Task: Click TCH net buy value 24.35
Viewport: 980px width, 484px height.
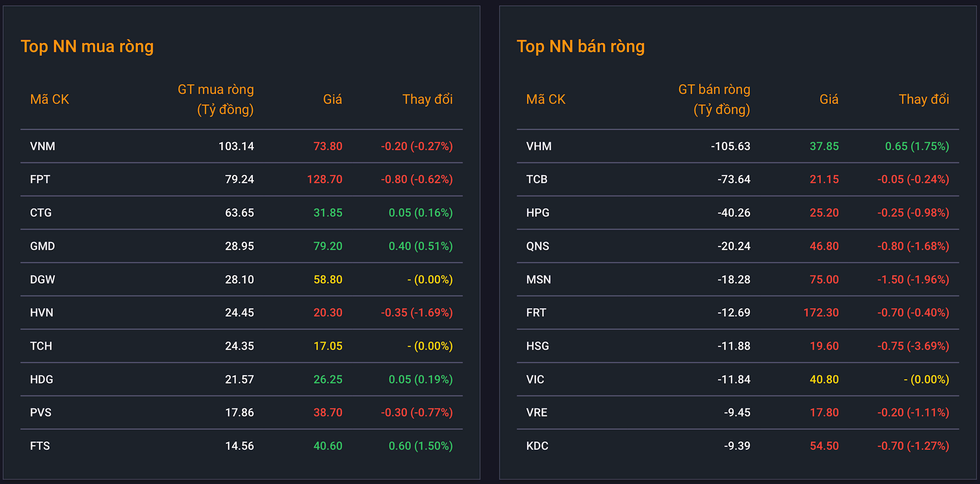Action: coord(239,346)
